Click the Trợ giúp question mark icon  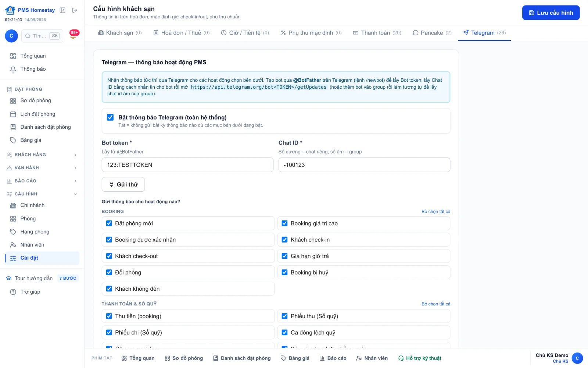[13, 292]
